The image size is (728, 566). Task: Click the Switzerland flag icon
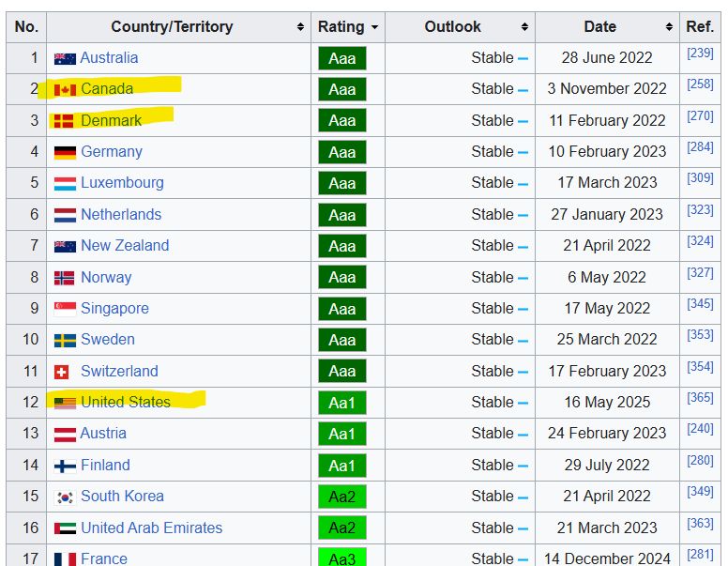pyautogui.click(x=61, y=373)
